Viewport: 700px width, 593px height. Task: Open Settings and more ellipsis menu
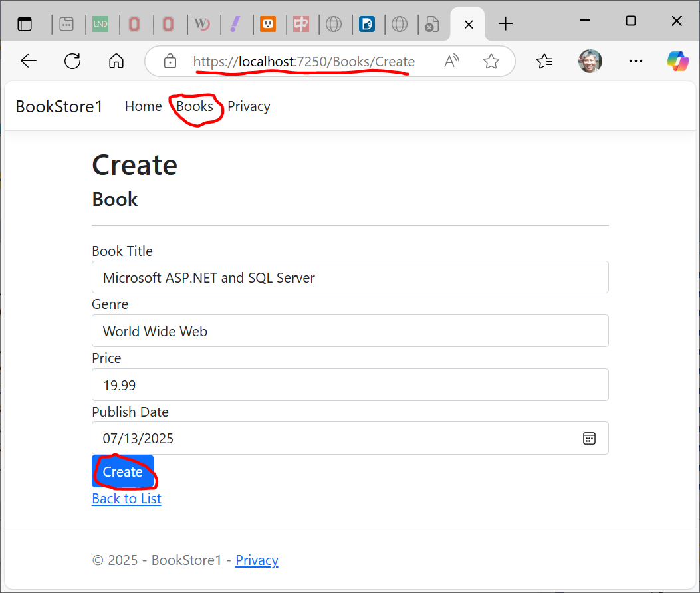(636, 61)
